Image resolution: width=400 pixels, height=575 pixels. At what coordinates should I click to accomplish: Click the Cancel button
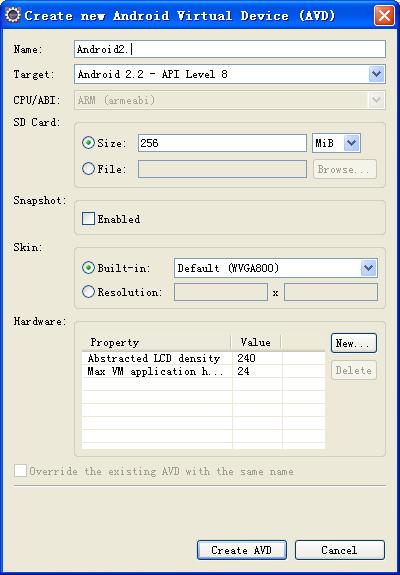pyautogui.click(x=340, y=550)
